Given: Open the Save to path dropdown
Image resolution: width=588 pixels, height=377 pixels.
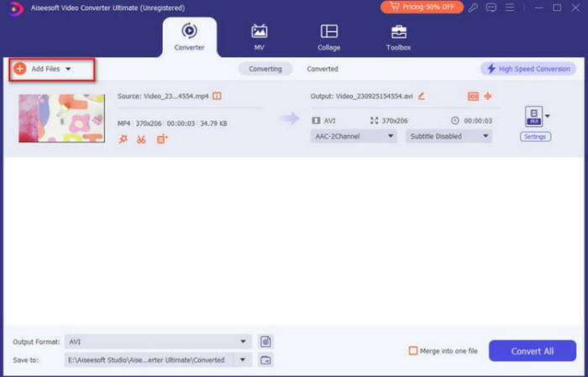Looking at the screenshot, I should [x=158, y=360].
